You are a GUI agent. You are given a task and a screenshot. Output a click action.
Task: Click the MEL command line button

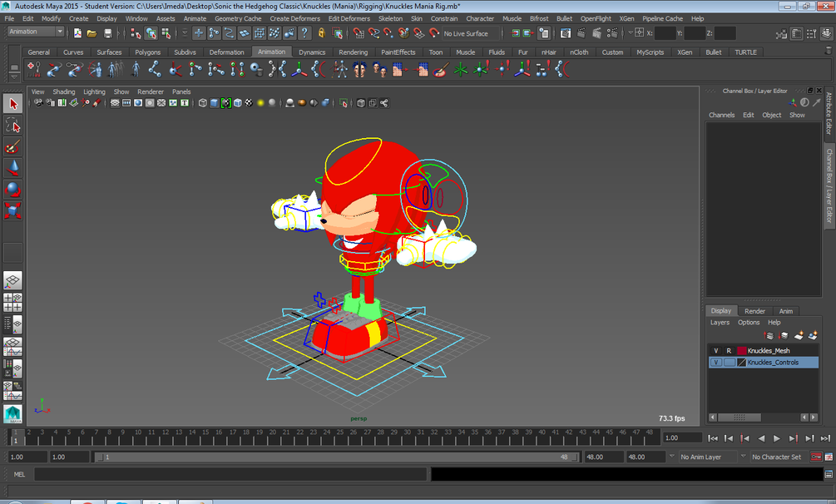[18, 474]
